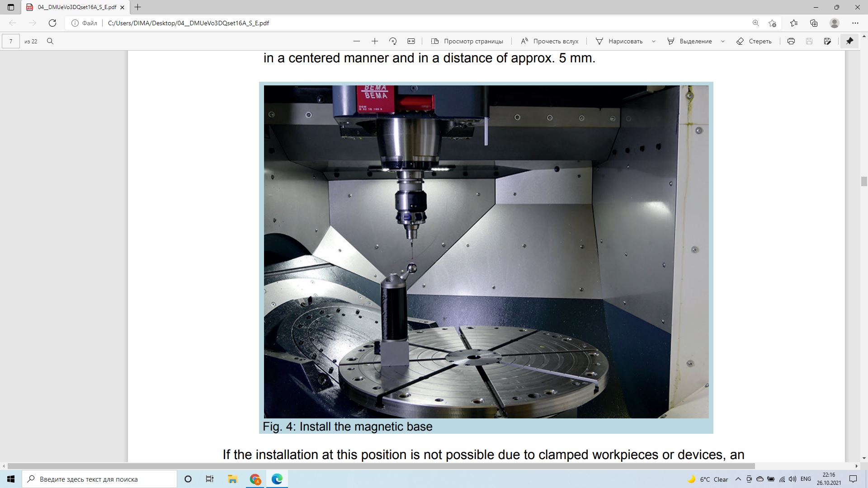Click the page number input field
This screenshot has width=868, height=488.
[11, 41]
